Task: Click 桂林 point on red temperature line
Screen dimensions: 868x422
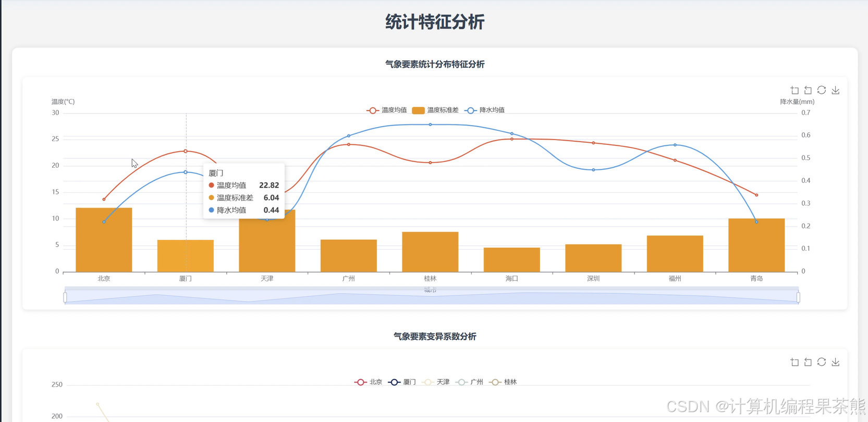Action: click(x=430, y=163)
